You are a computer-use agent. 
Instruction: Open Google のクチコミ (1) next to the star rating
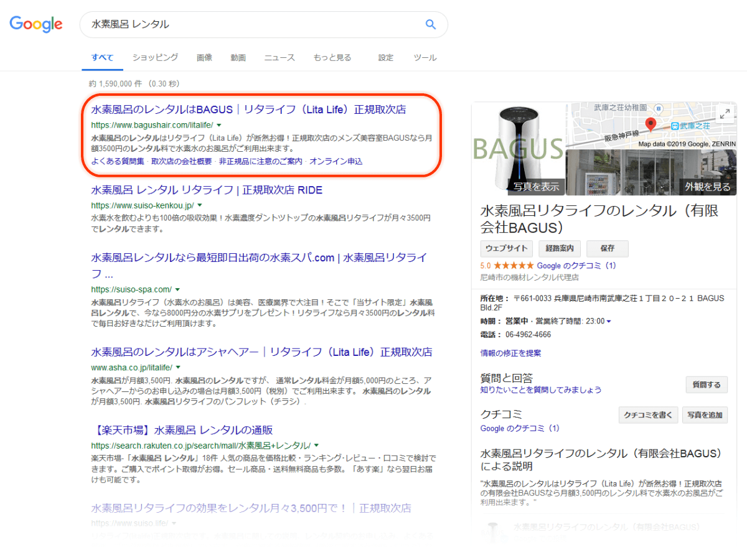[576, 266]
